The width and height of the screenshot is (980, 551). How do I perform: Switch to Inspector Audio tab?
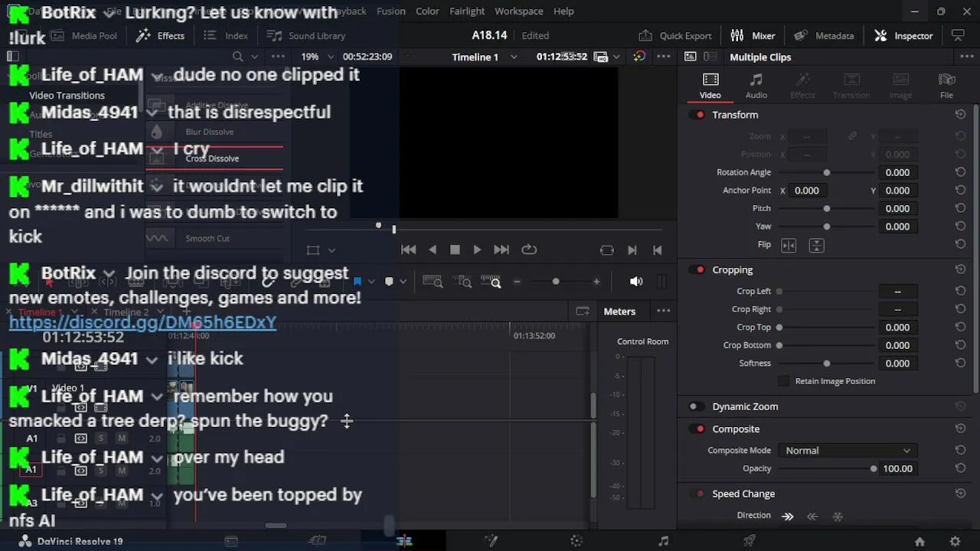point(756,86)
